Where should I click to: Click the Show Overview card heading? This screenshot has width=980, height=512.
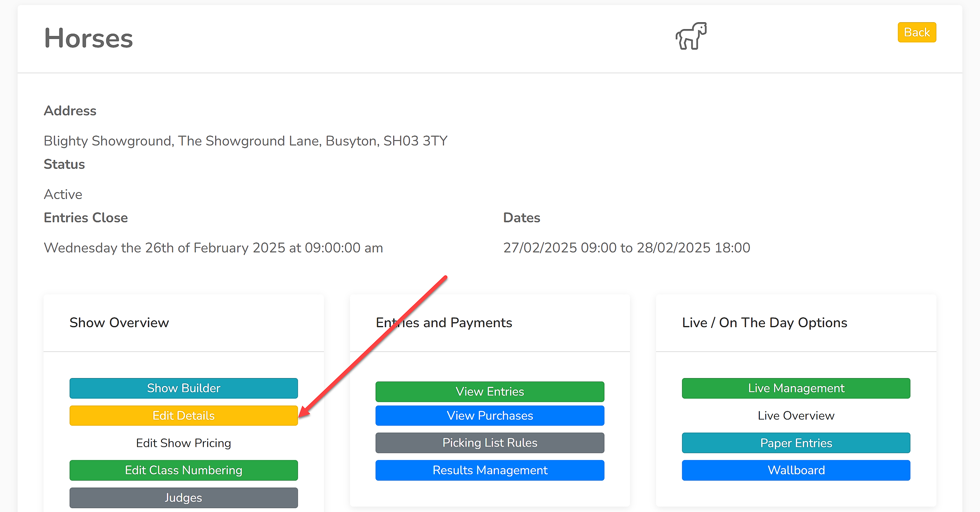point(119,323)
